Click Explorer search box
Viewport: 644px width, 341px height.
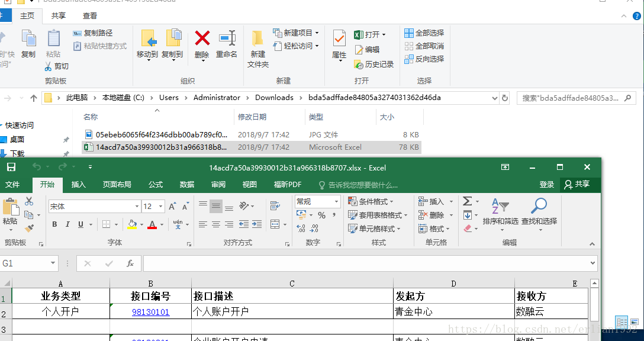click(577, 98)
